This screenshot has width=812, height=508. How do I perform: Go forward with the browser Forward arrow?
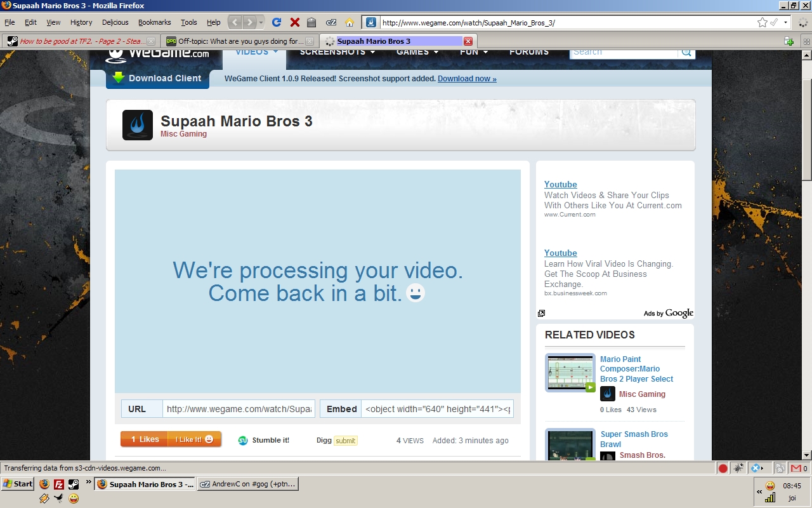click(x=250, y=22)
